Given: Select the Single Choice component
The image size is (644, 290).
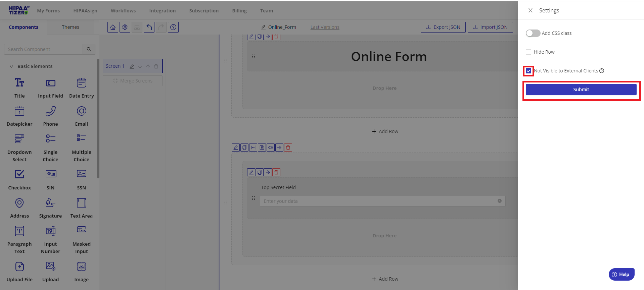Looking at the screenshot, I should click(50, 148).
